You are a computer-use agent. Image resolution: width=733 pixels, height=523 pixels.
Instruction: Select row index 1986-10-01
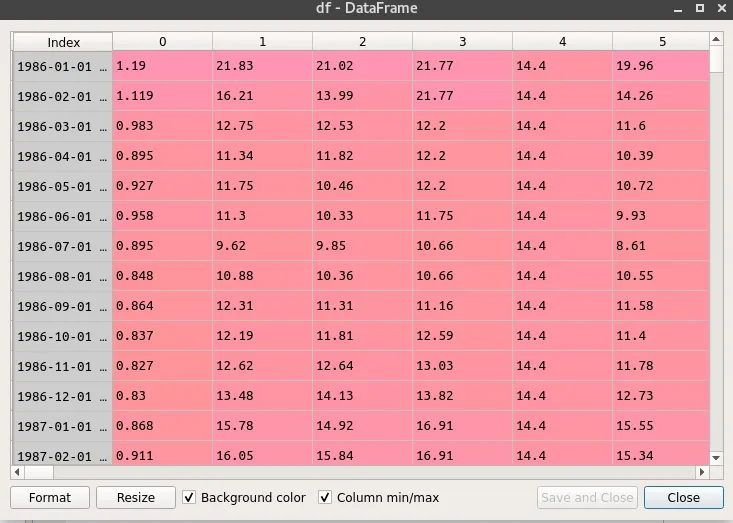click(x=63, y=336)
